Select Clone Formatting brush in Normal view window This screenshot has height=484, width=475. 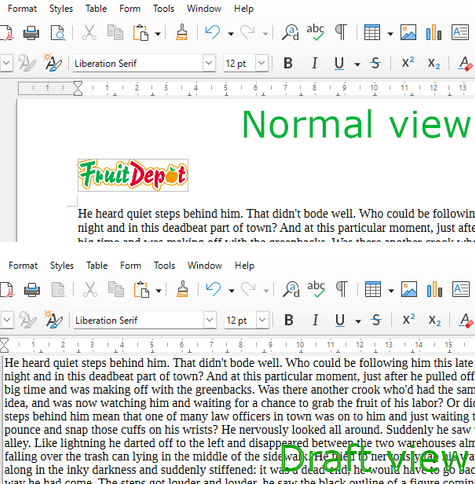(x=182, y=32)
